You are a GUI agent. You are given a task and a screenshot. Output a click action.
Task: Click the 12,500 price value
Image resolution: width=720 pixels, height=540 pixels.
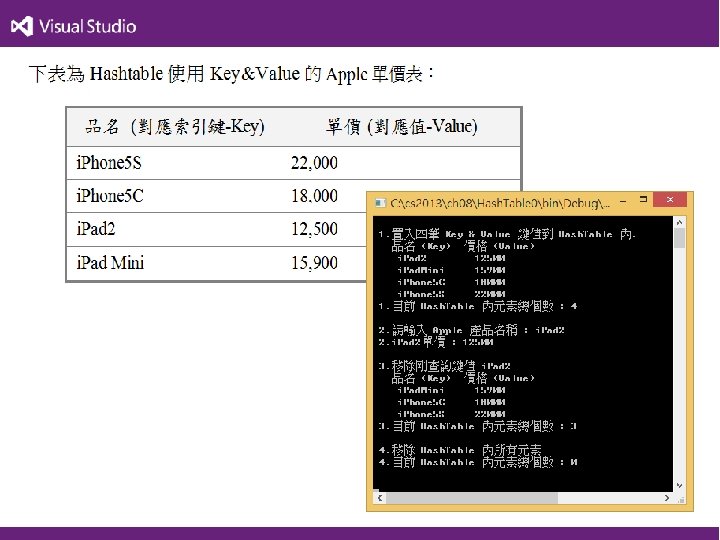pyautogui.click(x=314, y=229)
